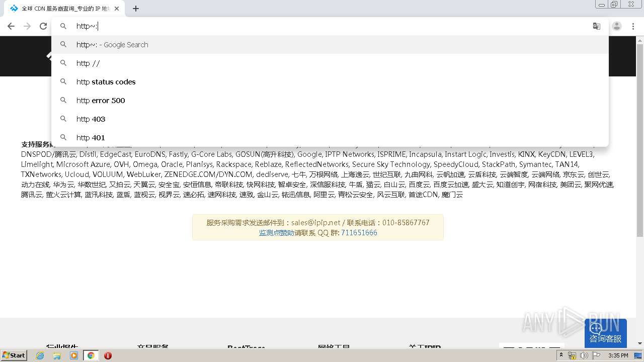
Task: Click the translate page icon
Action: click(597, 26)
